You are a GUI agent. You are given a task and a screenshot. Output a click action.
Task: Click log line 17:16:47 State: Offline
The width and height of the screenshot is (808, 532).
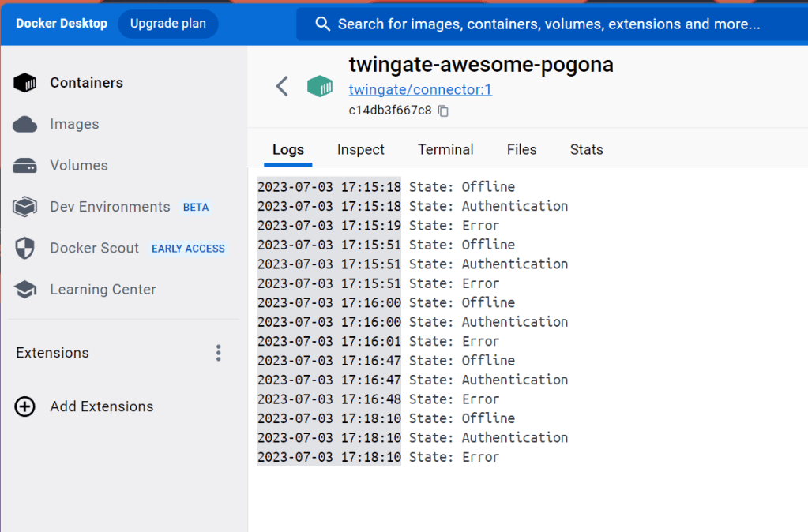(x=386, y=361)
